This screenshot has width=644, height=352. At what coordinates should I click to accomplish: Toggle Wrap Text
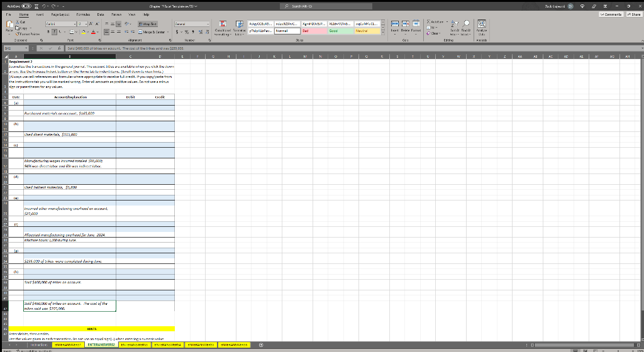(x=147, y=25)
